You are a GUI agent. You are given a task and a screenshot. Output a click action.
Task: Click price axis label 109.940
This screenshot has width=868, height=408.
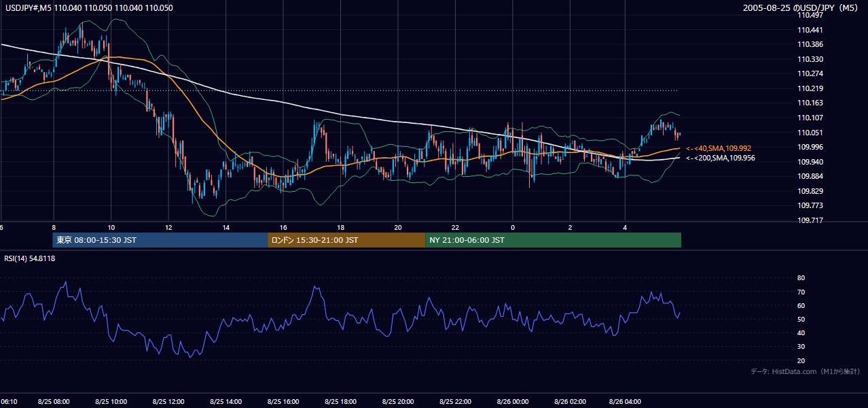(810, 162)
